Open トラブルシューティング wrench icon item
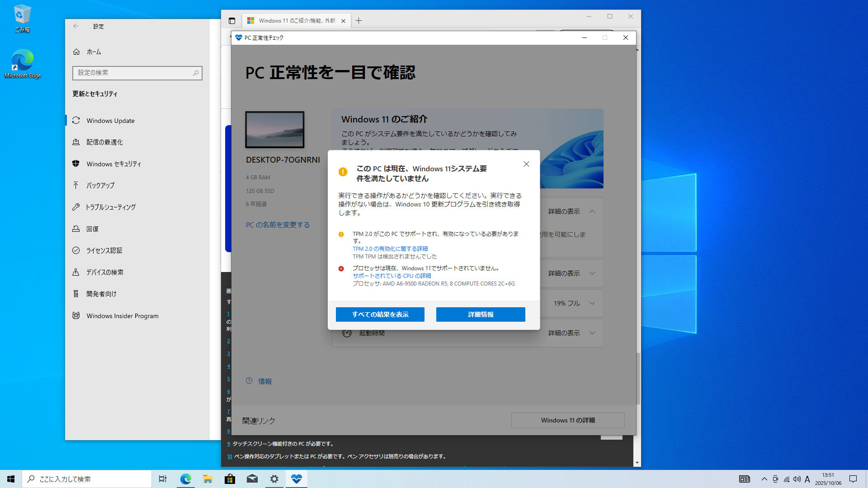This screenshot has height=488, width=868. pyautogui.click(x=76, y=207)
